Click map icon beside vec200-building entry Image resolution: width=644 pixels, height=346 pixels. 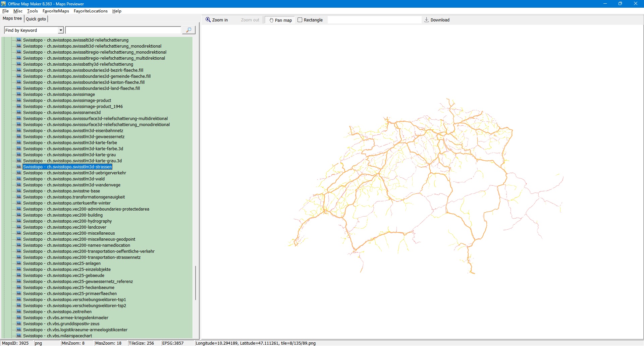point(19,215)
